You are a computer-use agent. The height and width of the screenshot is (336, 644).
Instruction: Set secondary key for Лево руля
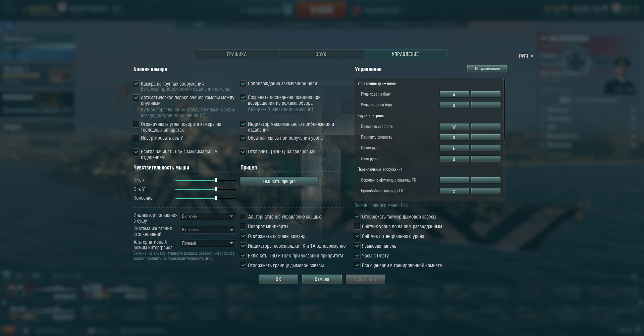point(486,159)
